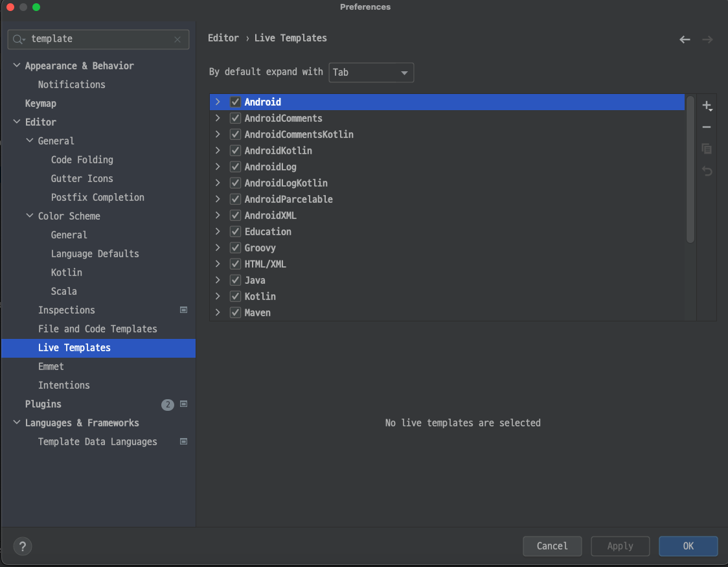Click project-level icon beside Inspections
The image size is (728, 567).
coord(183,310)
